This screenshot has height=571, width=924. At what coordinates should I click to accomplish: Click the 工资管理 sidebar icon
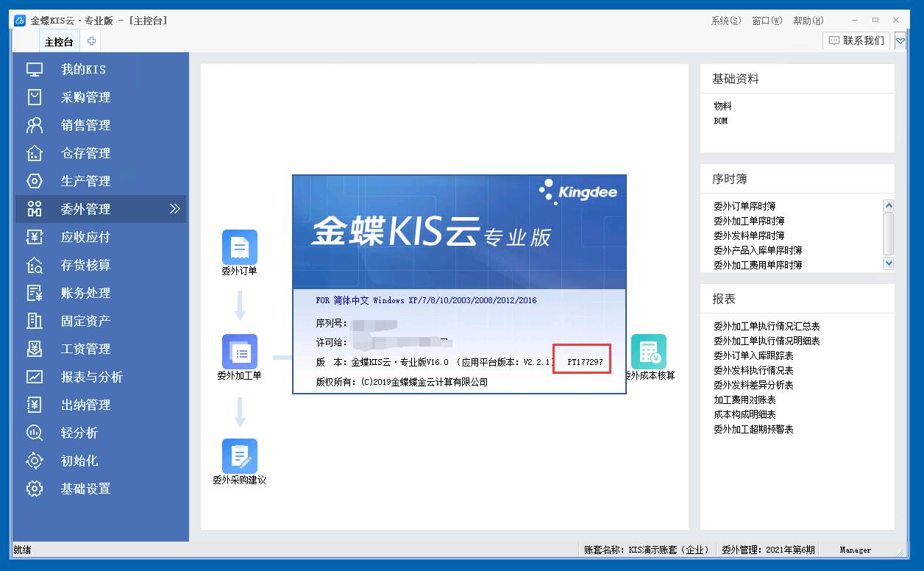pyautogui.click(x=35, y=349)
